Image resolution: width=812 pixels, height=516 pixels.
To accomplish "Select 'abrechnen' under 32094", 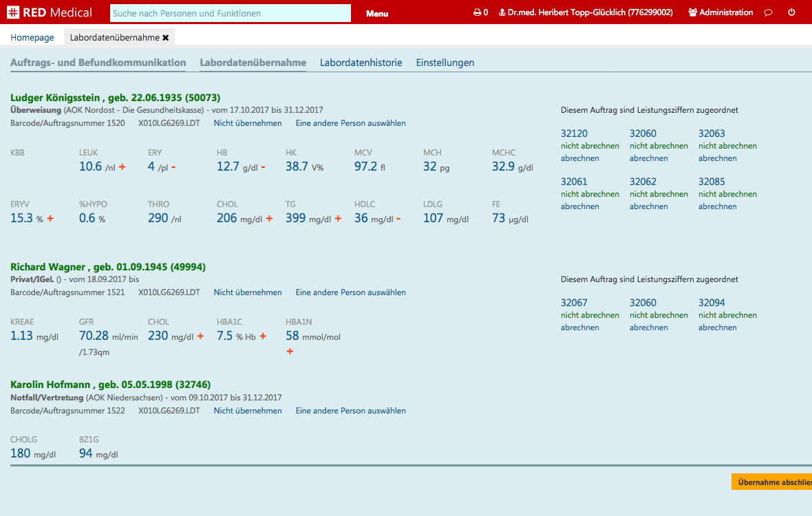I will (x=717, y=327).
